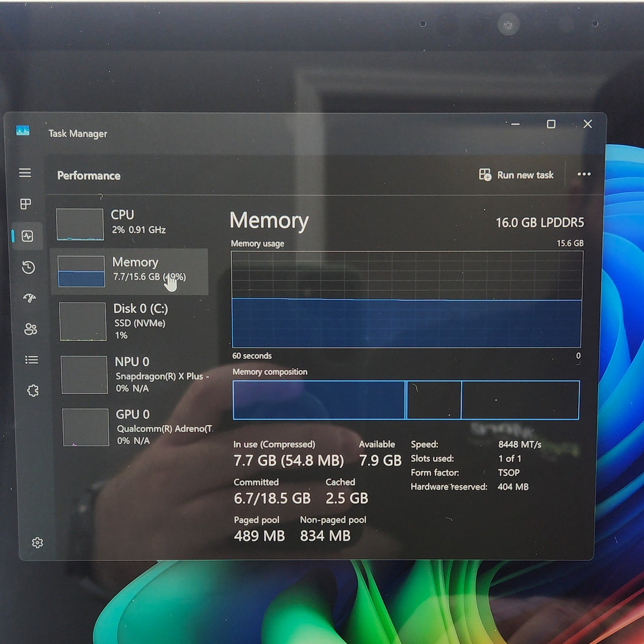Open the Startup apps icon
The width and height of the screenshot is (644, 644).
pos(30,298)
